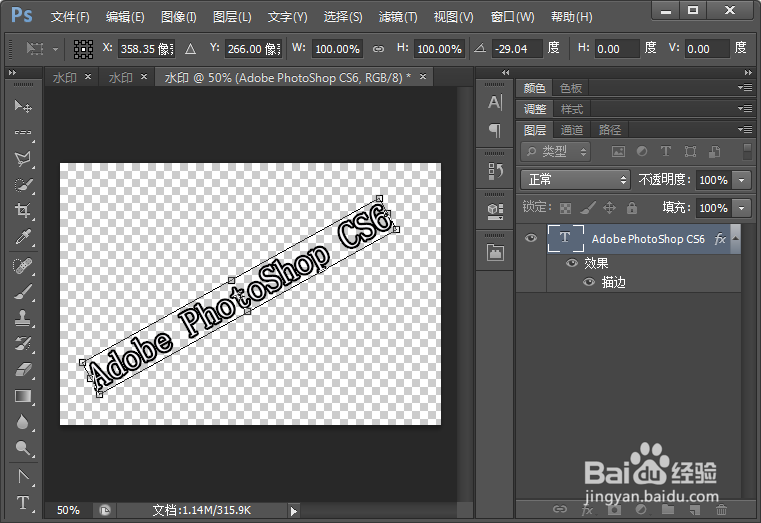This screenshot has width=761, height=523.
Task: Hide the 描边 stroke effect
Action: (589, 282)
